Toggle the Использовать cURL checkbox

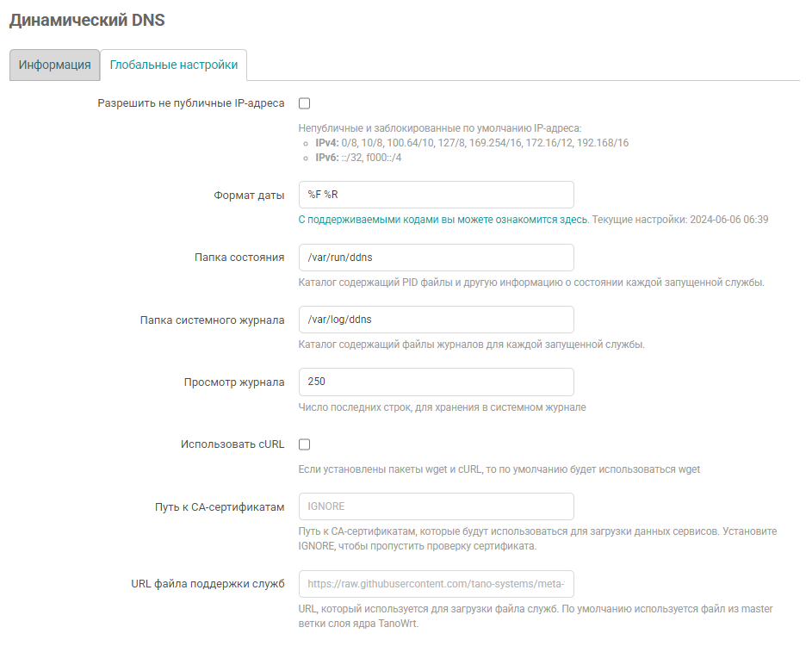tap(304, 444)
